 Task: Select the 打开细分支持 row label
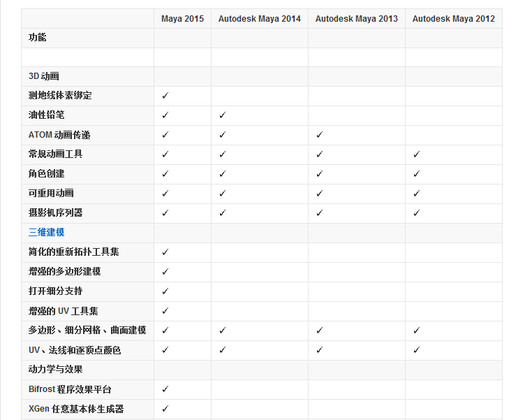(56, 291)
